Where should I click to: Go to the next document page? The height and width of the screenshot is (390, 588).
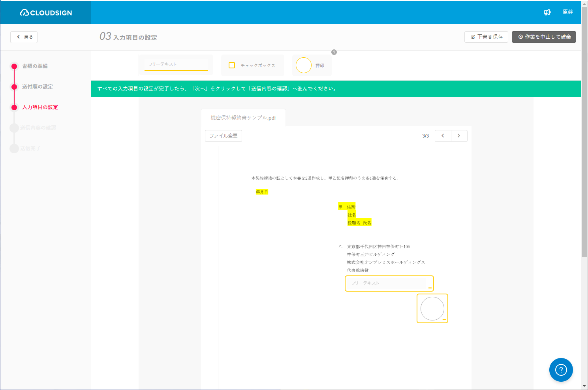pos(459,136)
